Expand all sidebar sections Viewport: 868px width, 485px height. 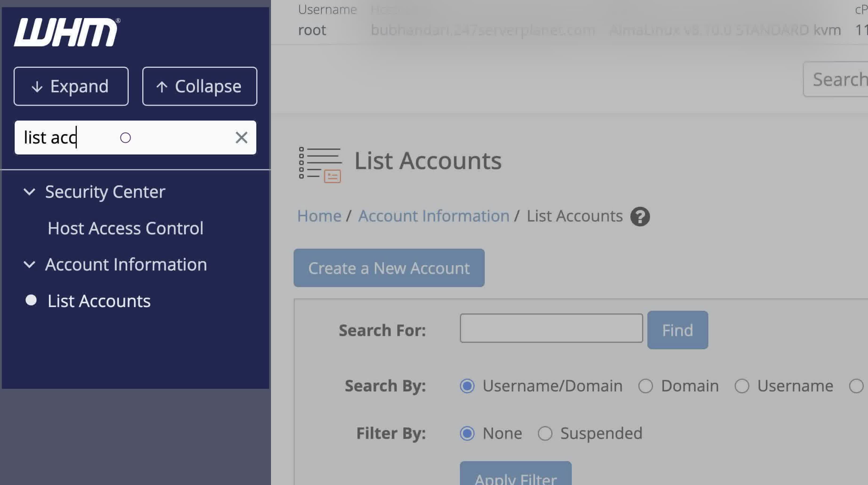tap(71, 86)
